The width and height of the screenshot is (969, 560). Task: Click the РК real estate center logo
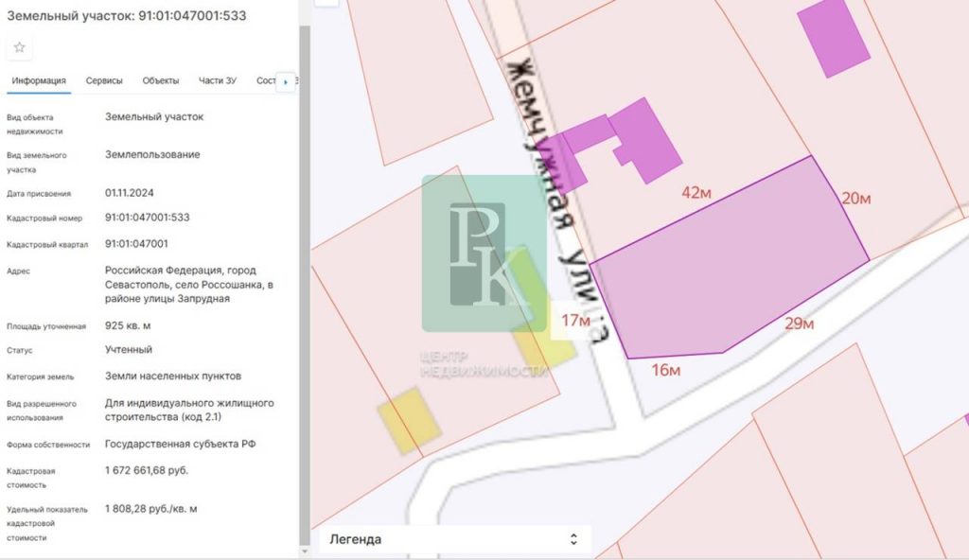484,254
